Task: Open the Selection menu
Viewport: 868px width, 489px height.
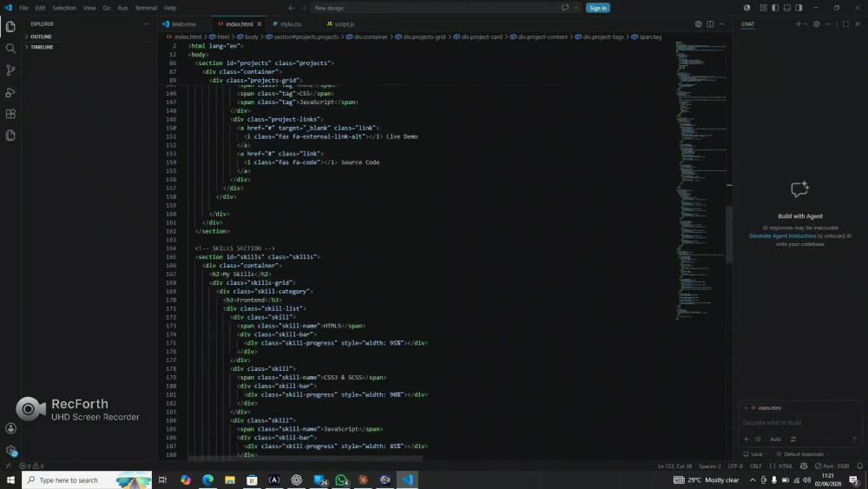Action: [64, 8]
